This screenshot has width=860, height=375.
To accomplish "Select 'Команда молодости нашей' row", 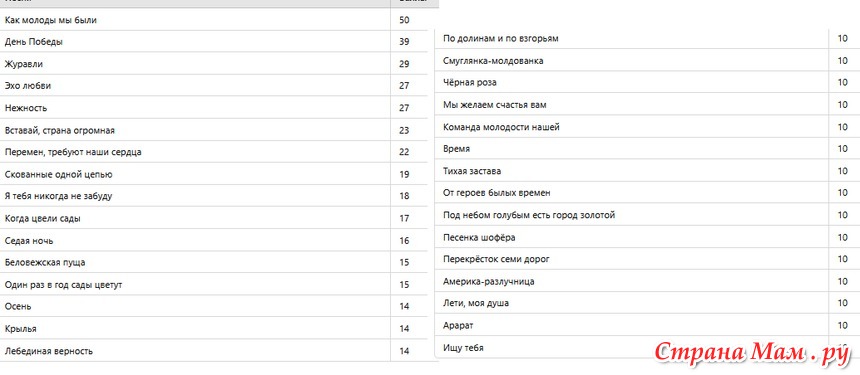I will [647, 127].
